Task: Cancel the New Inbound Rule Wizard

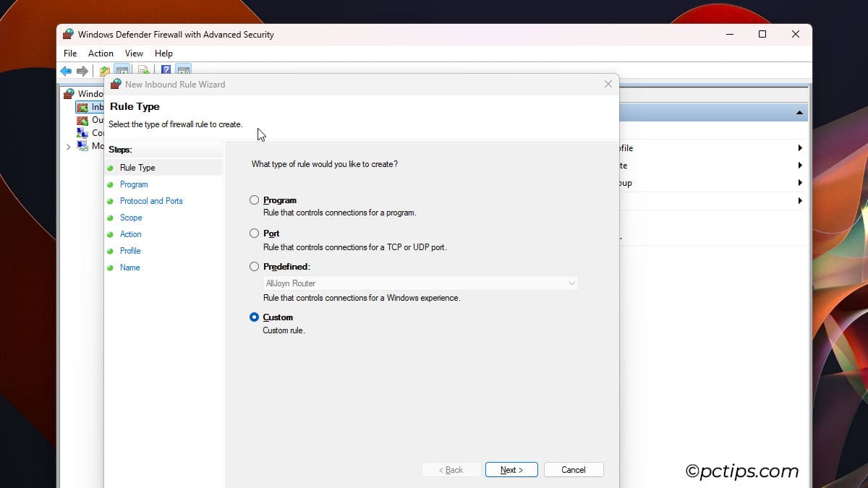Action: pyautogui.click(x=574, y=469)
